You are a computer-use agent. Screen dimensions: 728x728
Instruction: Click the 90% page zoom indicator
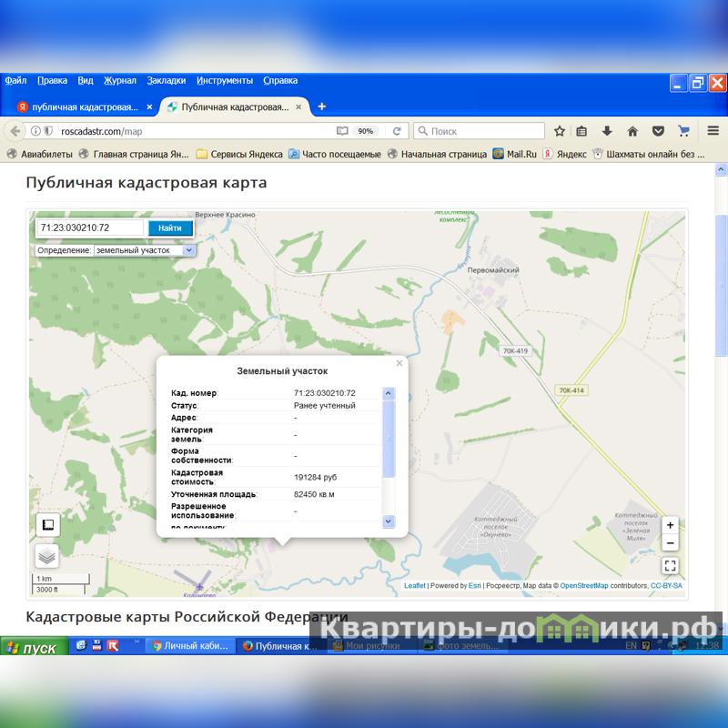[x=366, y=131]
